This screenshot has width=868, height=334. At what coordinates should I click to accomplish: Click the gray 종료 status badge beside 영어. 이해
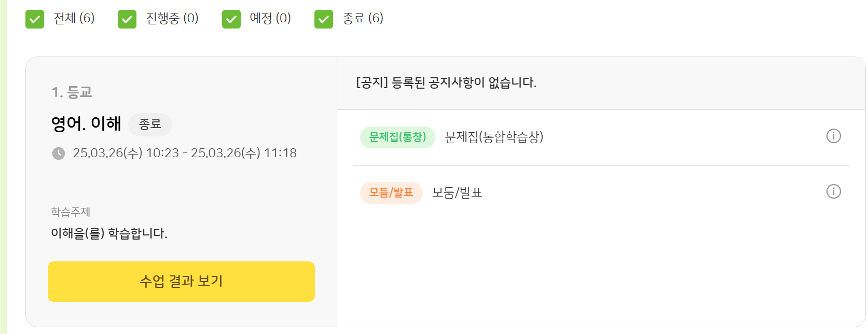150,124
